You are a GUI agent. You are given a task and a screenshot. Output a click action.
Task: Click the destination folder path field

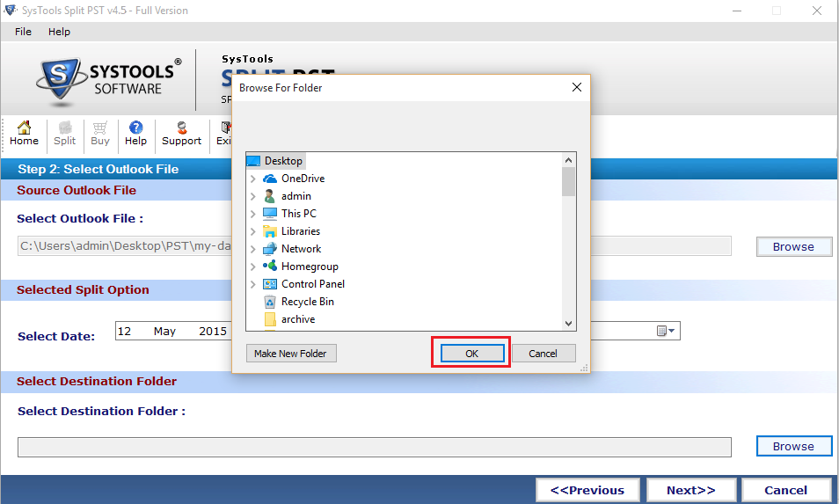[x=374, y=448]
